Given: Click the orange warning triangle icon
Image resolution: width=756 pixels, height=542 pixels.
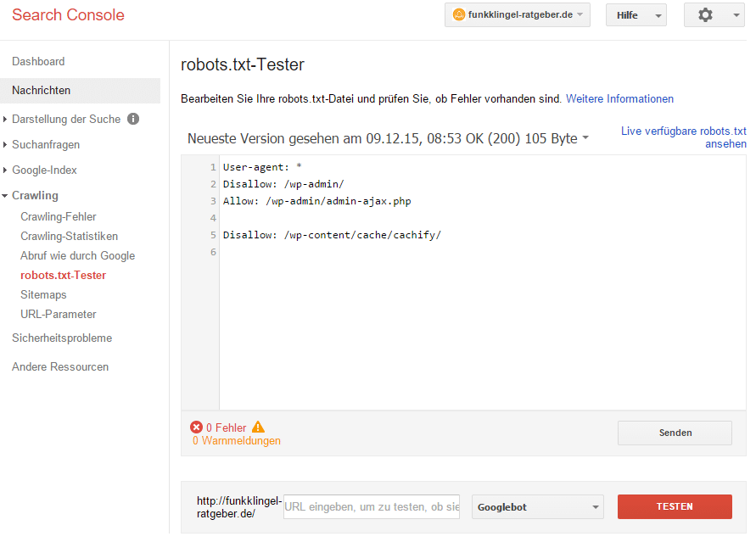Looking at the screenshot, I should click(259, 427).
